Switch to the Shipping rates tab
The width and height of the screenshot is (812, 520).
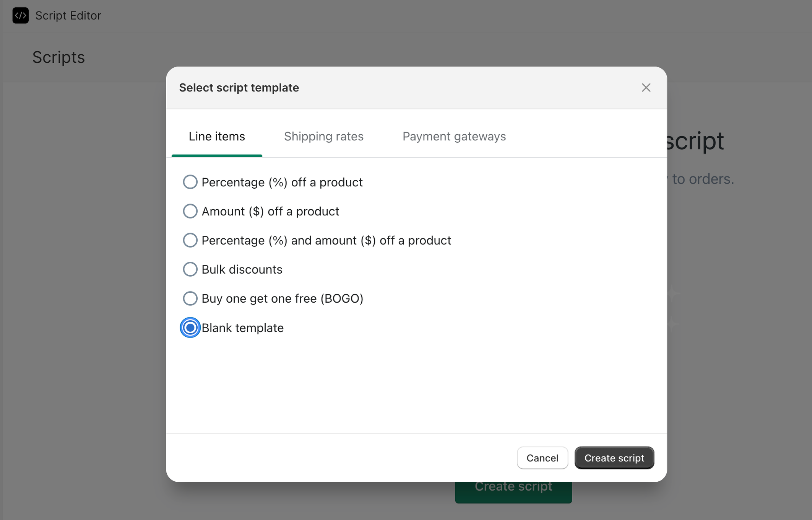tap(323, 137)
